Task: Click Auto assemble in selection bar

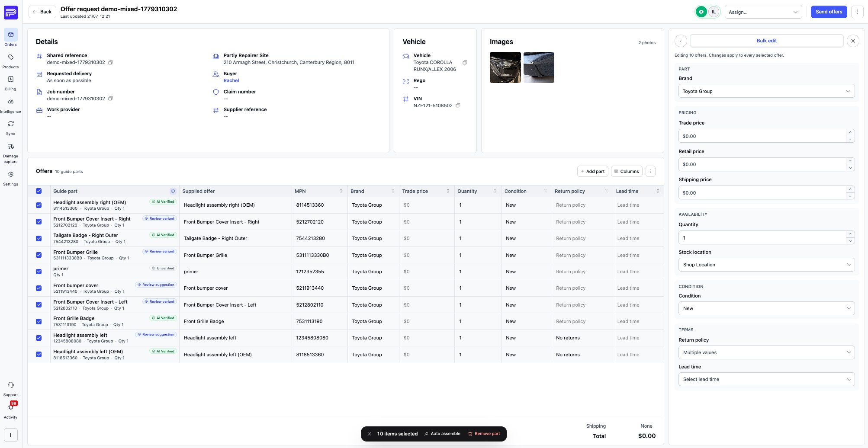Action: coord(442,434)
